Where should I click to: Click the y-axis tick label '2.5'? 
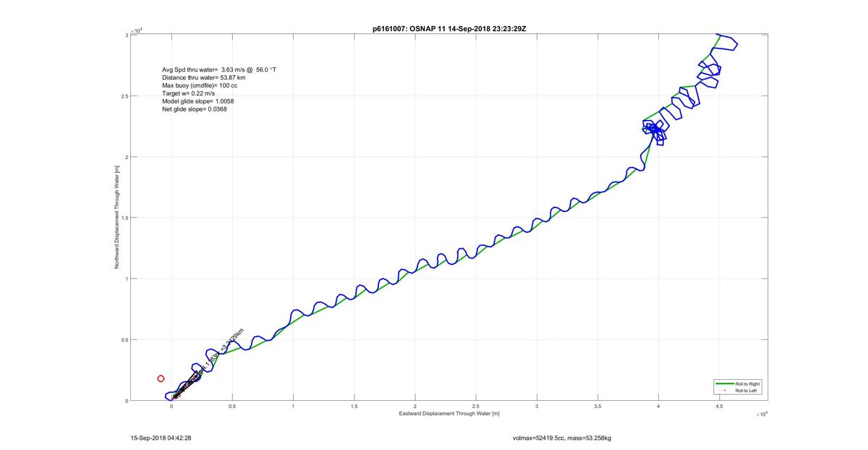pos(124,95)
